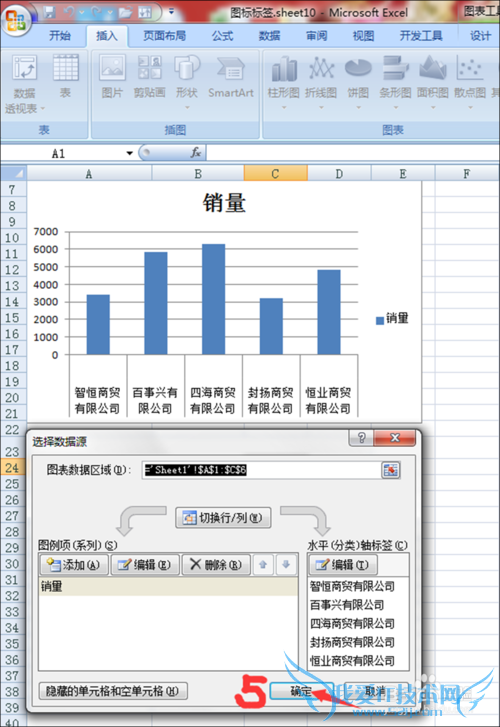Click the Save icon in Quick Access toolbar
Viewport: 500px width, 727px height.
[x=50, y=12]
